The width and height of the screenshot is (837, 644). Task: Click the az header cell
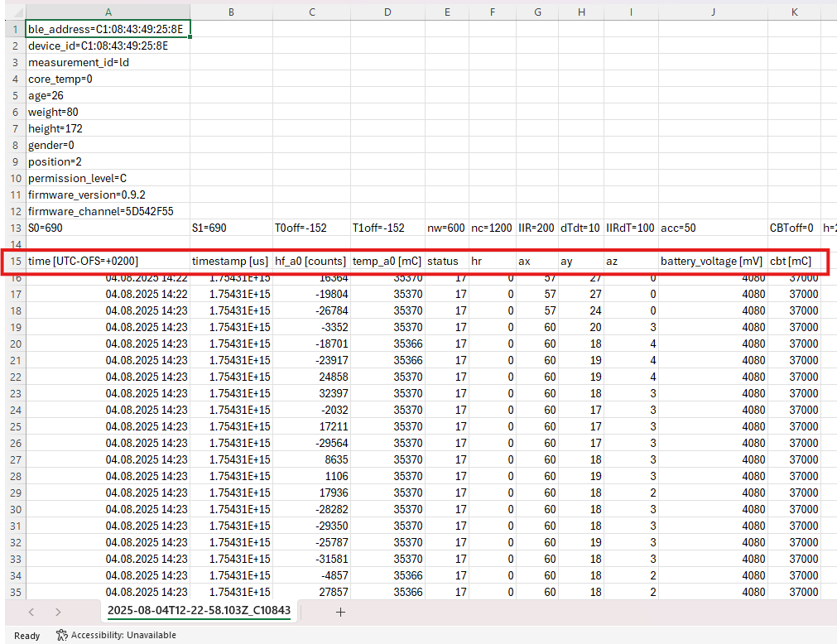[x=631, y=261]
